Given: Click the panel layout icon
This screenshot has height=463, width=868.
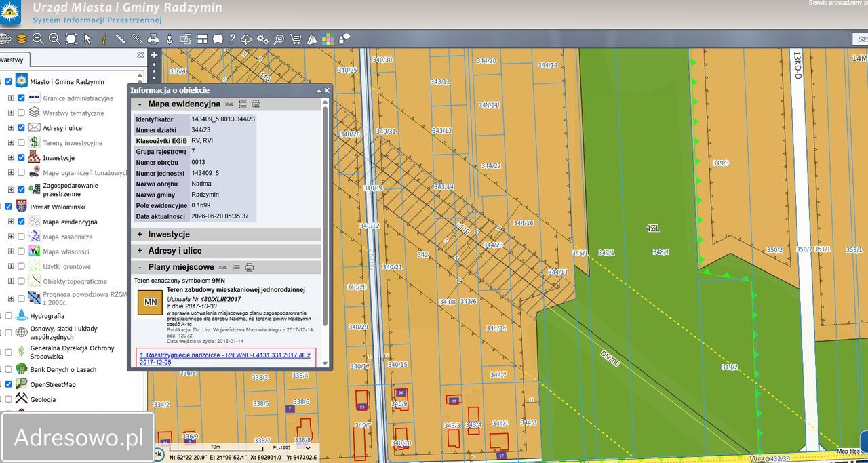Looking at the screenshot, I should pyautogui.click(x=202, y=39).
